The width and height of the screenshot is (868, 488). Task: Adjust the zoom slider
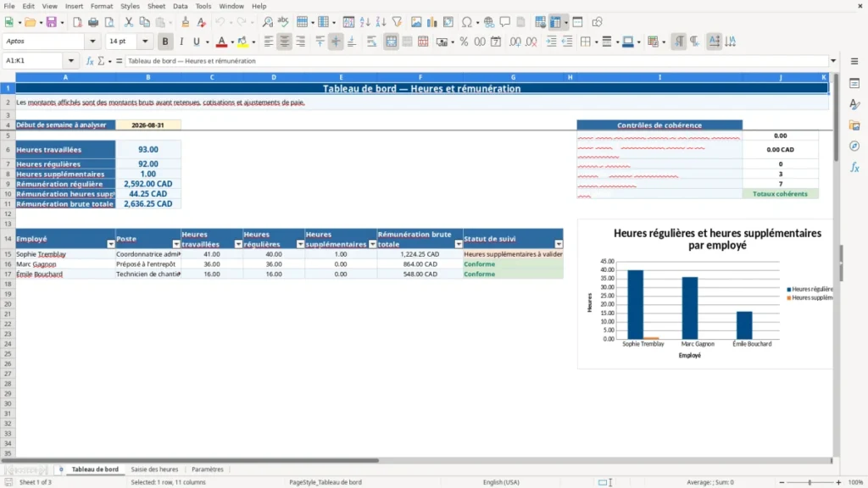pyautogui.click(x=810, y=482)
